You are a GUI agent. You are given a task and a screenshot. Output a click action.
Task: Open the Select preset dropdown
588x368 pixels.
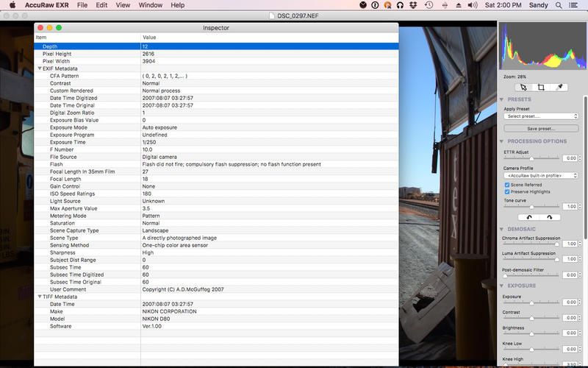click(541, 116)
